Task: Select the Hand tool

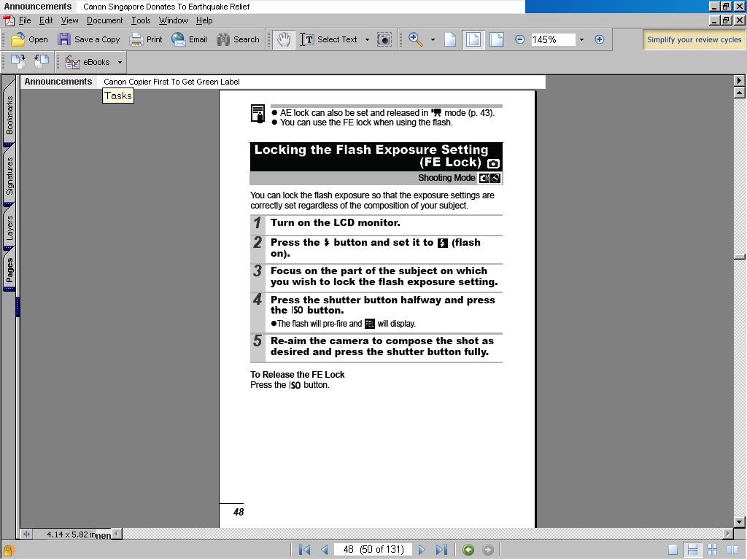Action: (x=284, y=39)
